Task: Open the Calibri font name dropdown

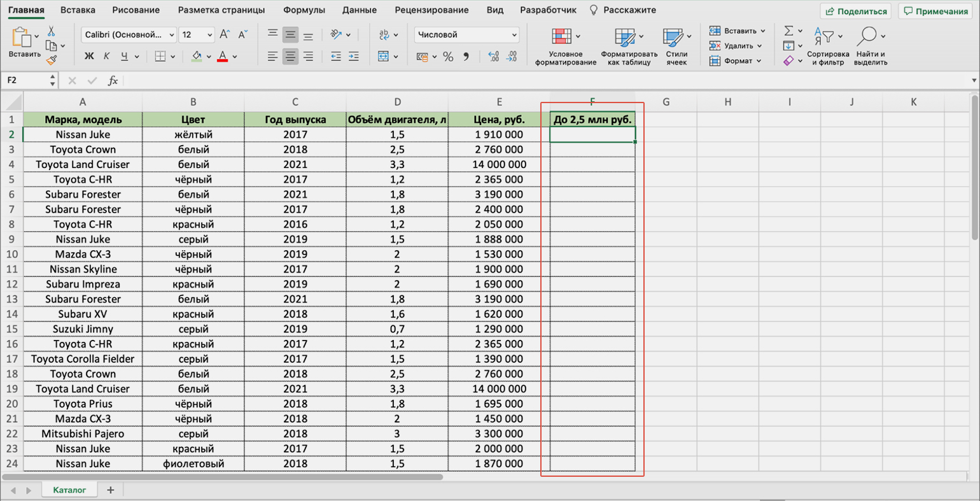Action: point(129,35)
